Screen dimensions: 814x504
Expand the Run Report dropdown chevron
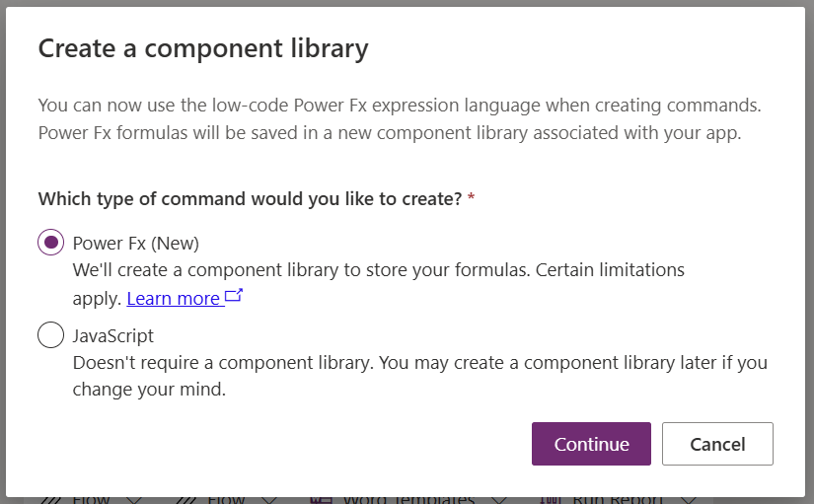click(689, 499)
